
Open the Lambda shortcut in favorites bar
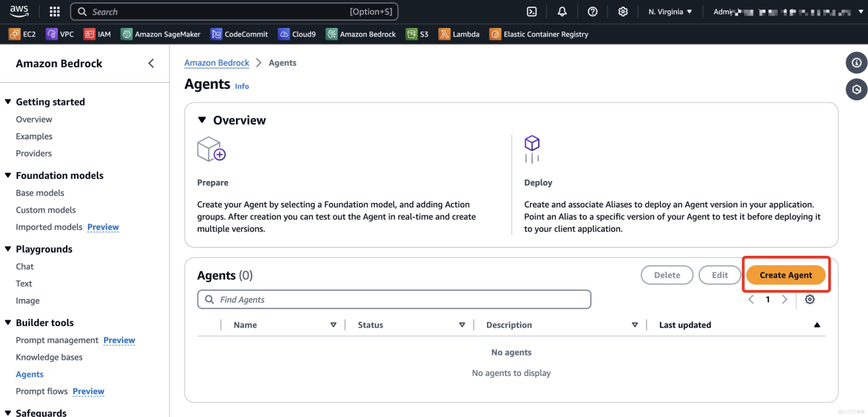pyautogui.click(x=459, y=34)
